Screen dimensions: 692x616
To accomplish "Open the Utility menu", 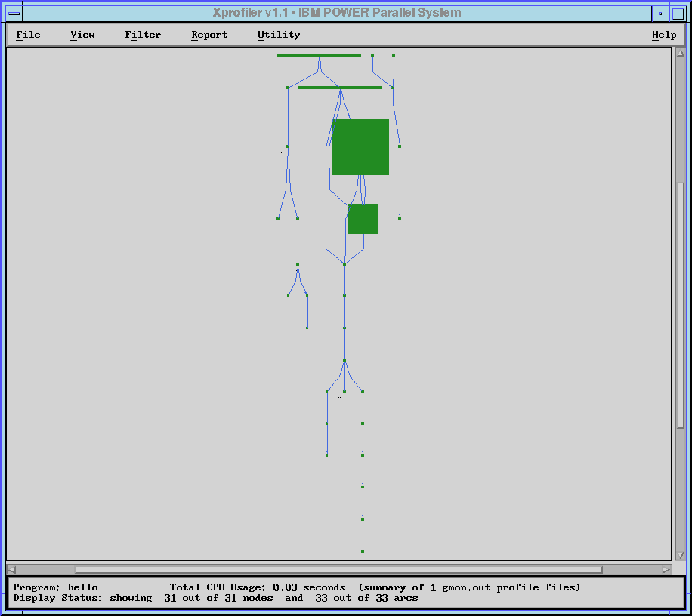I will (279, 35).
